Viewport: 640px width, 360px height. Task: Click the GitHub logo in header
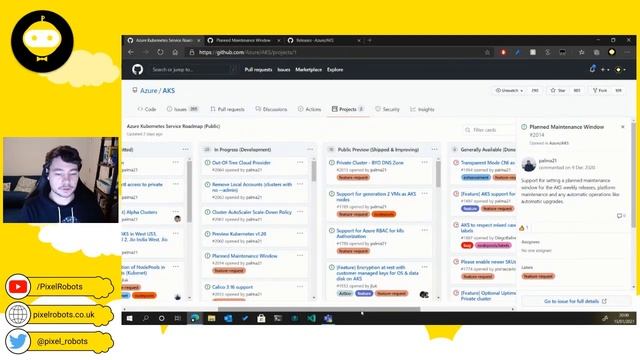(x=138, y=69)
